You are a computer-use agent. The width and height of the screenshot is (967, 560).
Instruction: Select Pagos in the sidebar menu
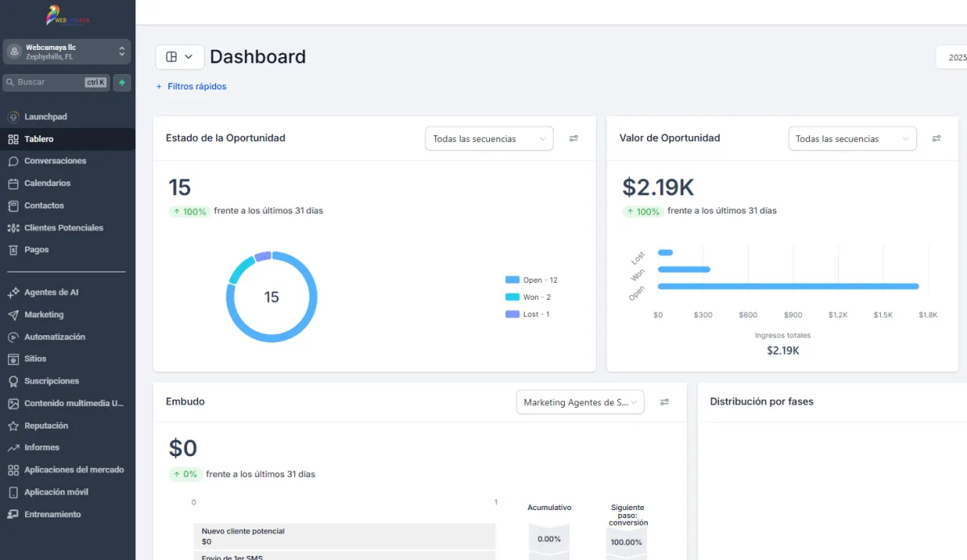pos(36,250)
